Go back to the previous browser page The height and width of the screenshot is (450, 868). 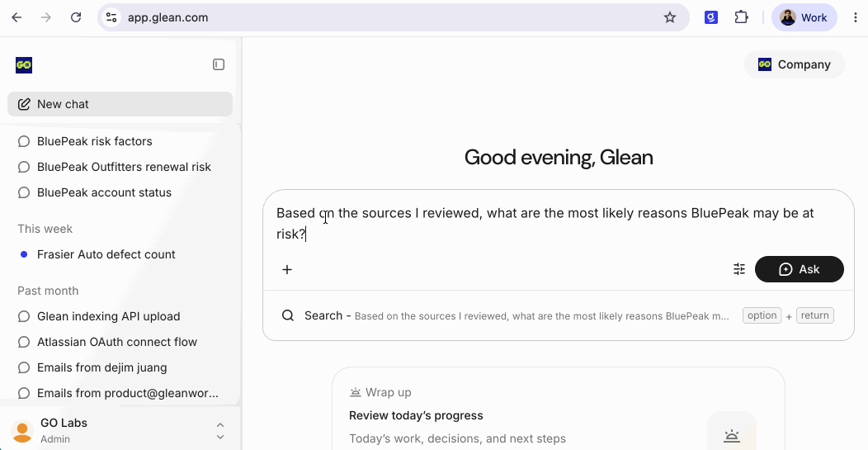17,17
